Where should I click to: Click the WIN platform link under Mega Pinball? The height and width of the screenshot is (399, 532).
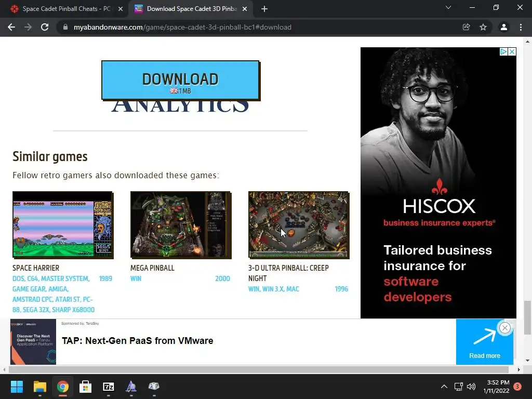[136, 278]
